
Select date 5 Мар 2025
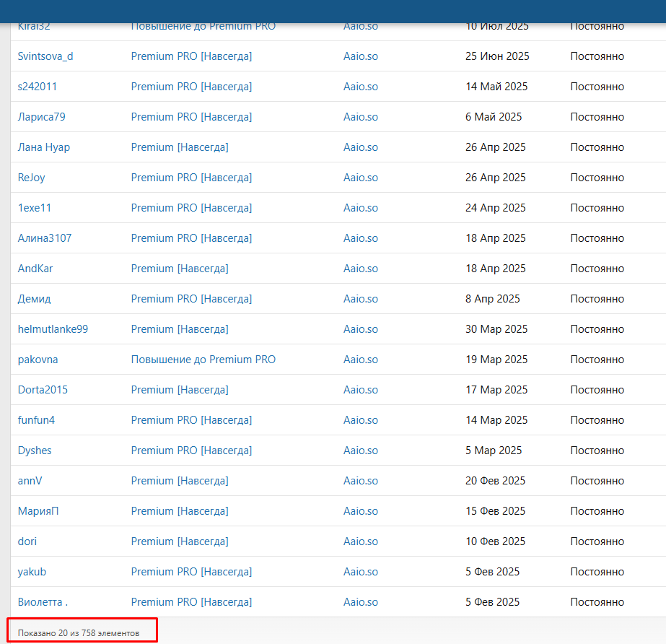pos(494,451)
